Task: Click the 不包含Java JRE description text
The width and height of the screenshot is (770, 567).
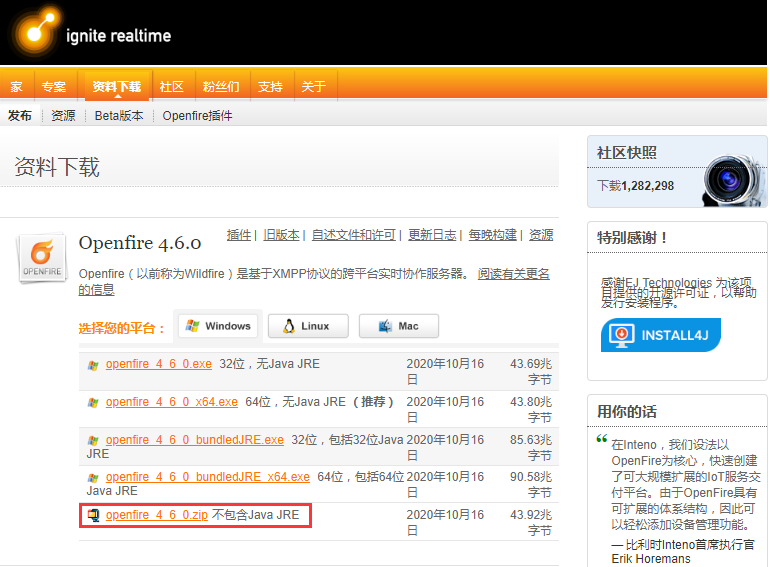Action: 255,514
